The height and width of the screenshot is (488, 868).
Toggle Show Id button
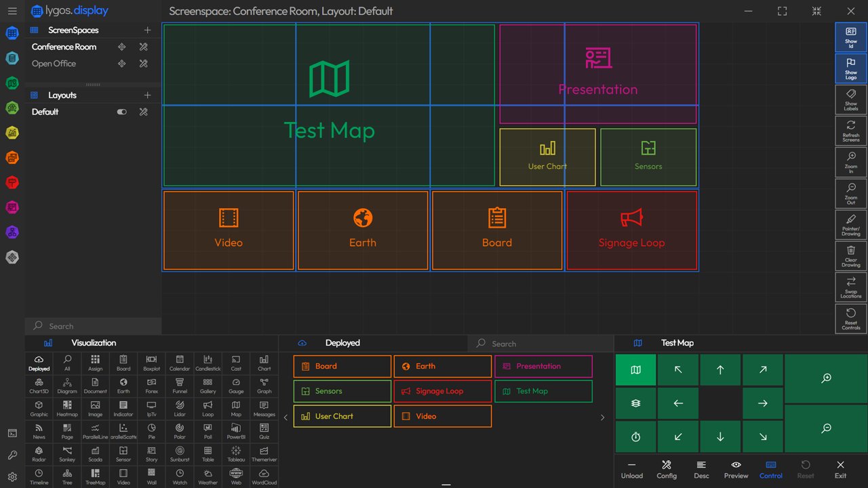point(850,37)
